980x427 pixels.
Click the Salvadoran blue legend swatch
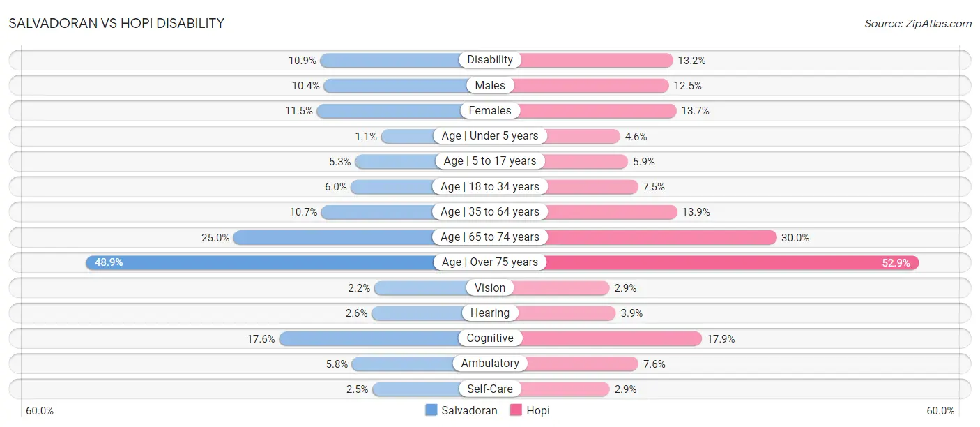(x=431, y=410)
